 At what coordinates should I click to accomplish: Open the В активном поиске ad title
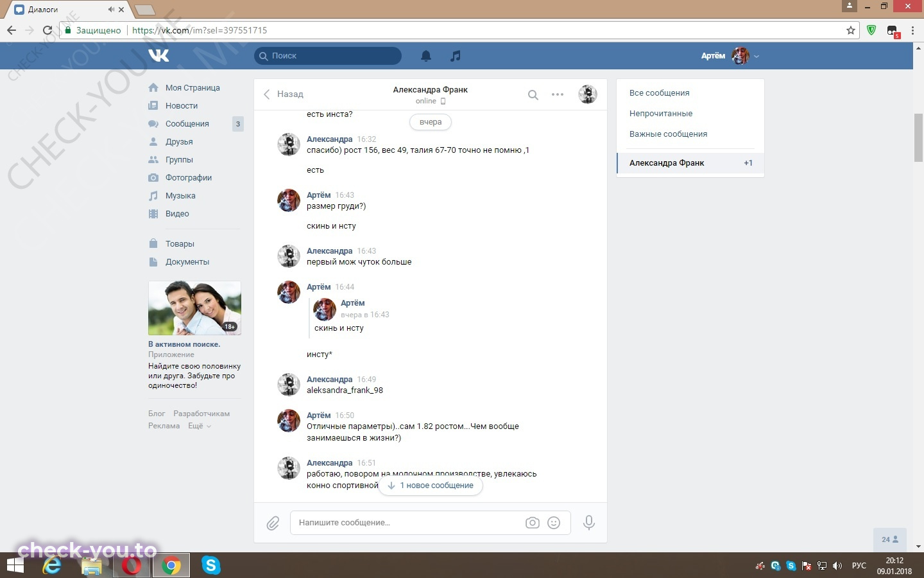184,344
